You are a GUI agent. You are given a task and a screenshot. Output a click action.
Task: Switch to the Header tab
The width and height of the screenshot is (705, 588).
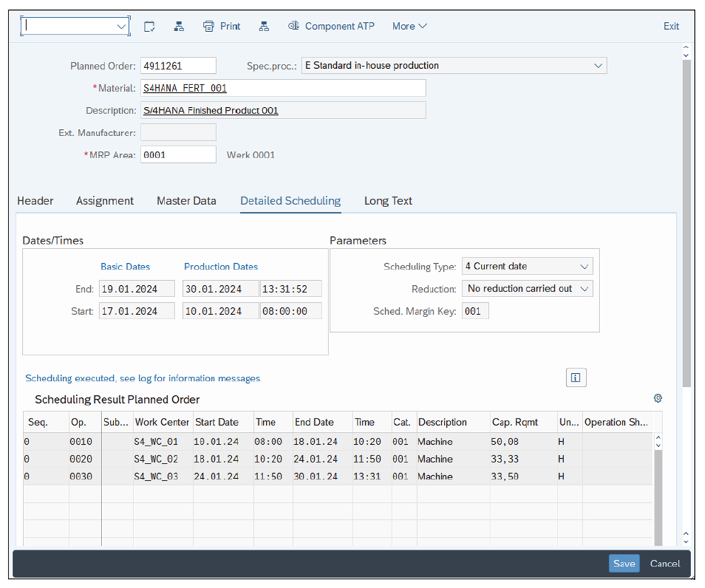pos(35,201)
